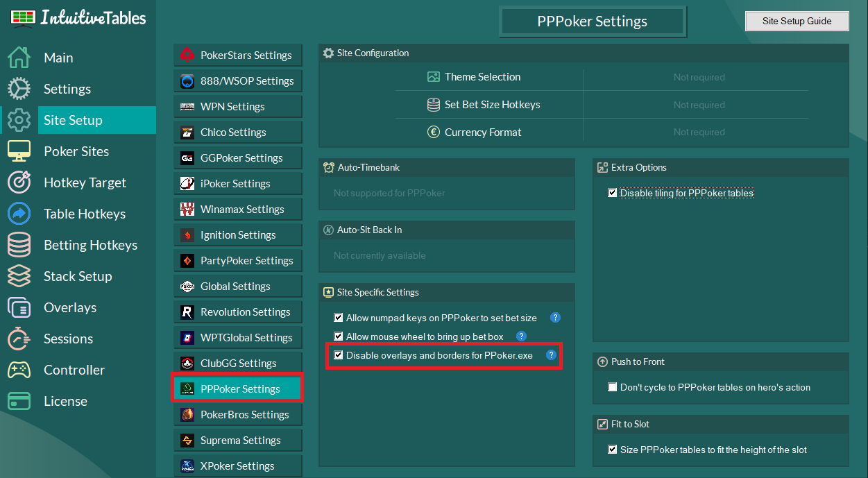Click the Auto-Sit Back In header
Screen dimensions: 868x478
[x=447, y=230]
